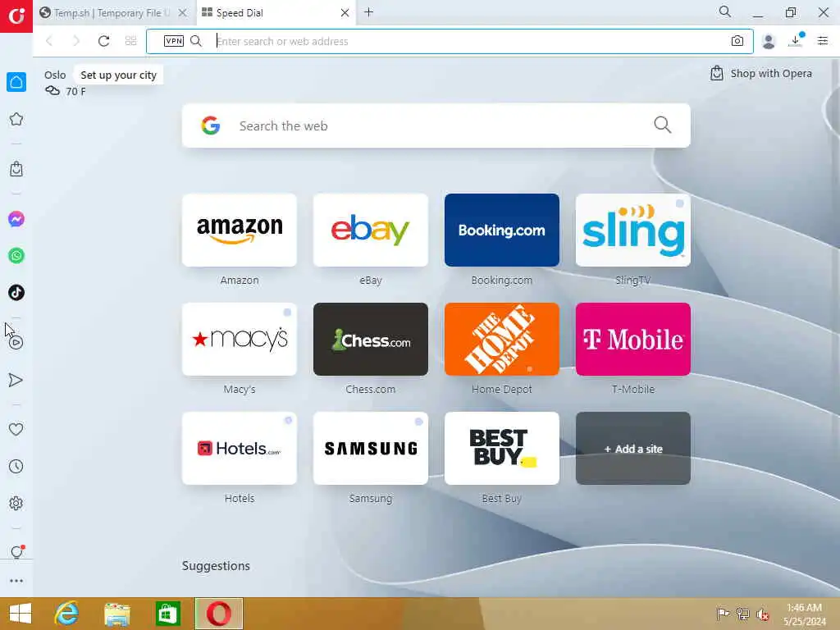Open the Home Depot tile
Viewport: 840px width, 630px height.
click(502, 339)
